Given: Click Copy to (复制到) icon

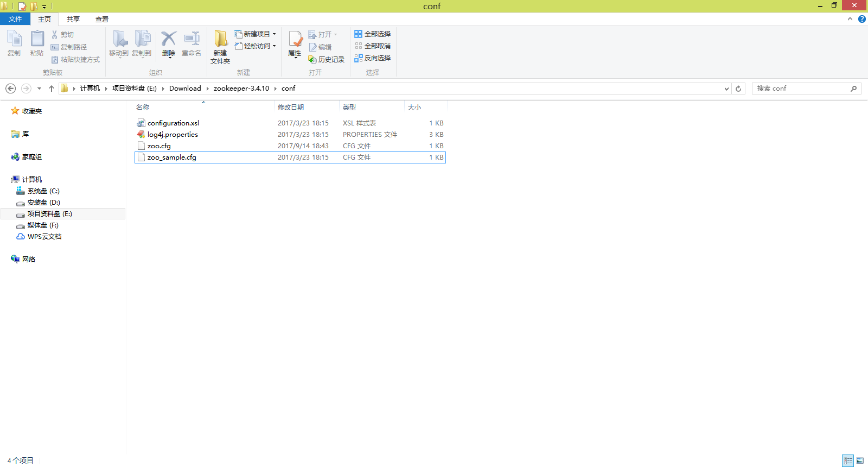Looking at the screenshot, I should [x=142, y=39].
